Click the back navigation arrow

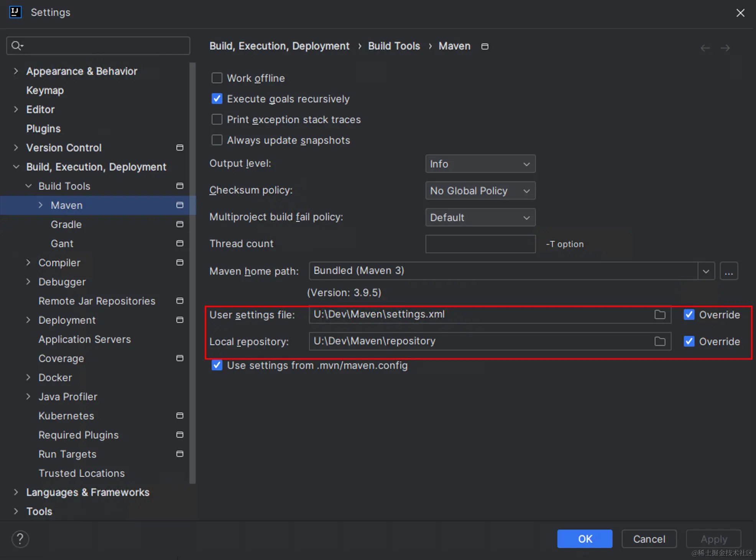(x=705, y=48)
